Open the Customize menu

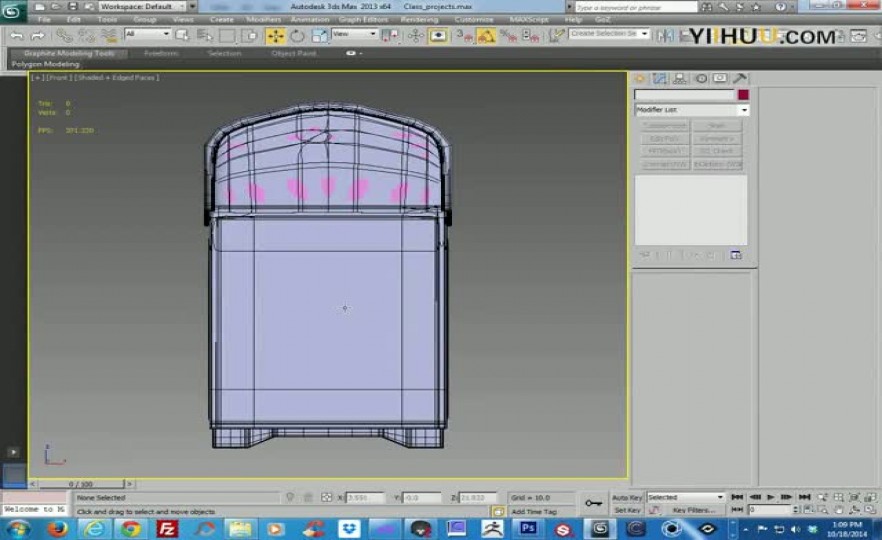(x=474, y=19)
